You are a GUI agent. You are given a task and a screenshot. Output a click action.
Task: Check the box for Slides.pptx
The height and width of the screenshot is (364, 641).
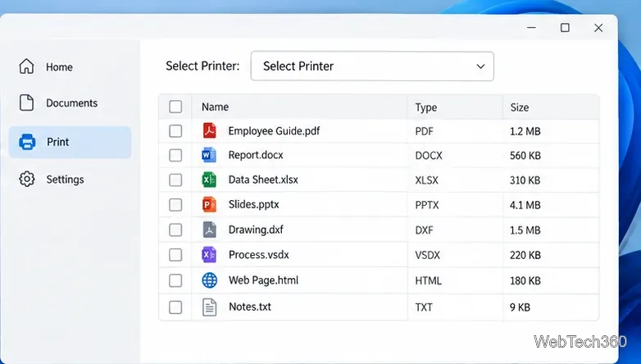point(175,204)
